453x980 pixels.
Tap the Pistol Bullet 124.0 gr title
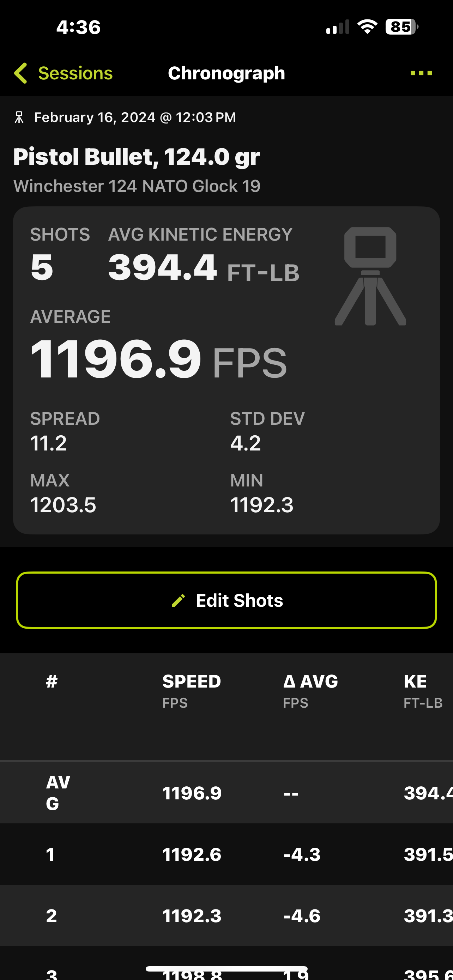point(137,157)
